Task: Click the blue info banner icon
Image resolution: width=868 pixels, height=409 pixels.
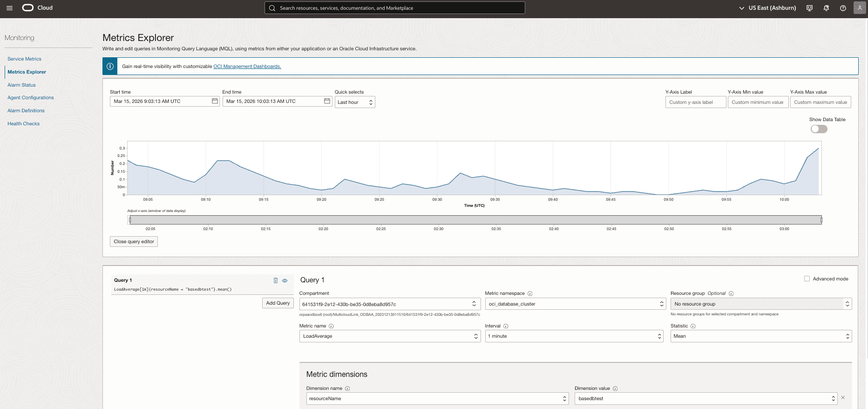Action: coord(110,66)
